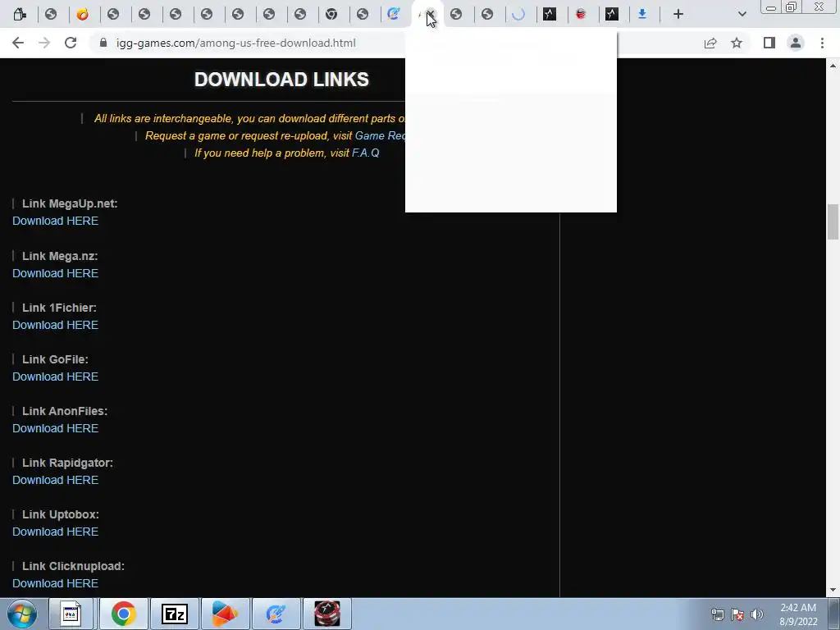Expand the tab search dropdown
Viewport: 840px width, 630px height.
(742, 14)
